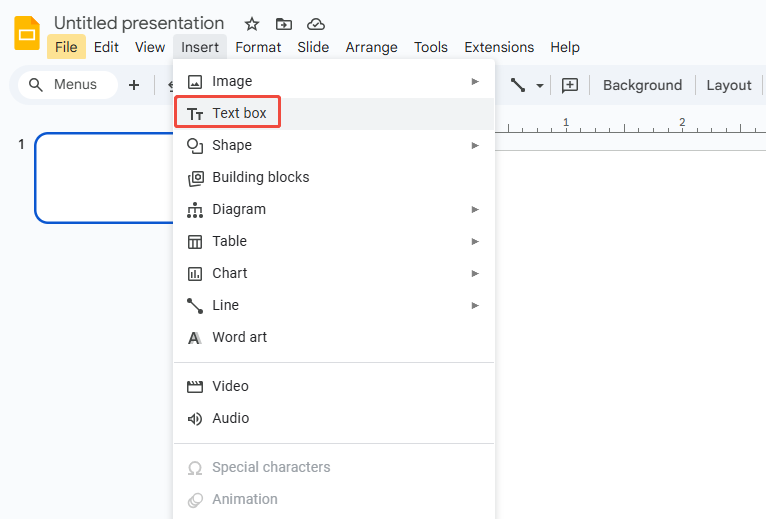Open the Format menu
The width and height of the screenshot is (766, 519).
point(258,47)
